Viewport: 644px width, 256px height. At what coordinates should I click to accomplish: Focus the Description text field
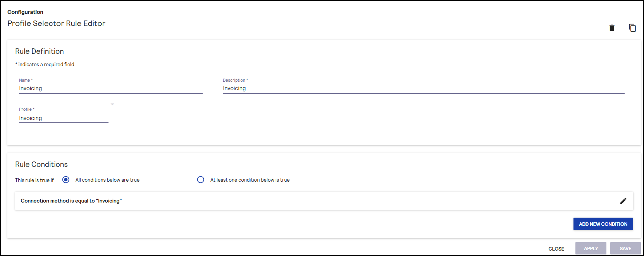(423, 88)
